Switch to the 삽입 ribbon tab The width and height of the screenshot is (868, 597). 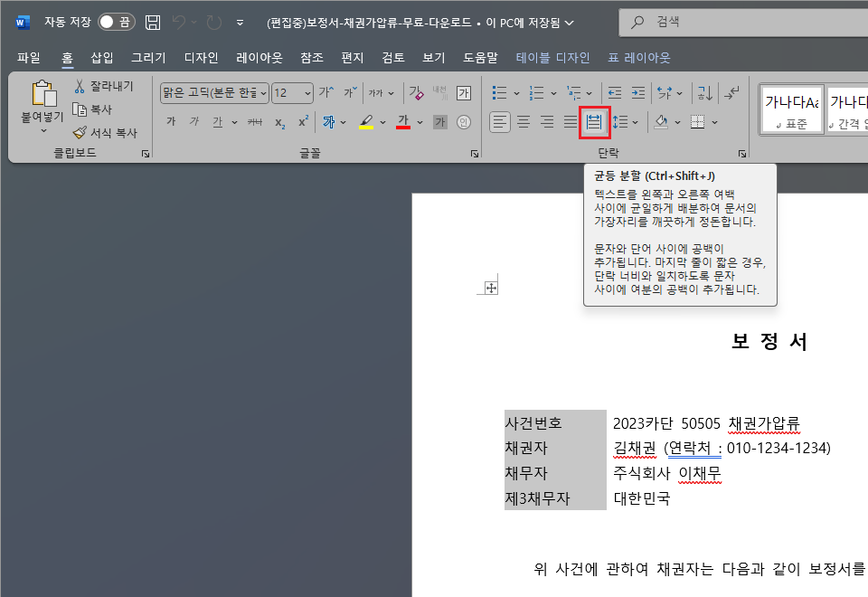tap(101, 55)
